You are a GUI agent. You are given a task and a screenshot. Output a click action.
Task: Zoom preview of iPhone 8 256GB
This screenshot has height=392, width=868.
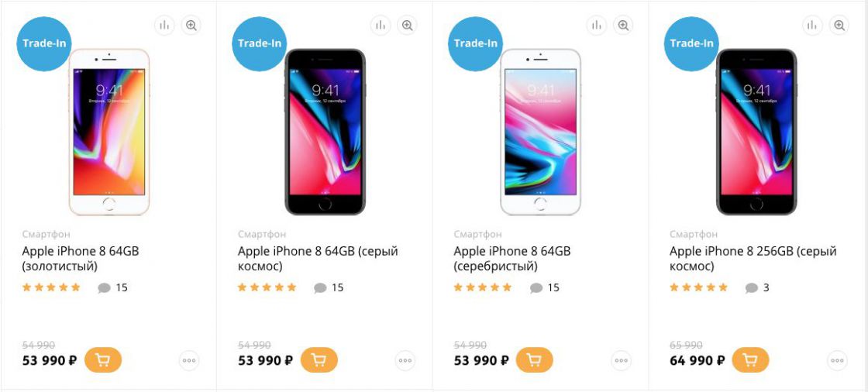click(x=839, y=26)
